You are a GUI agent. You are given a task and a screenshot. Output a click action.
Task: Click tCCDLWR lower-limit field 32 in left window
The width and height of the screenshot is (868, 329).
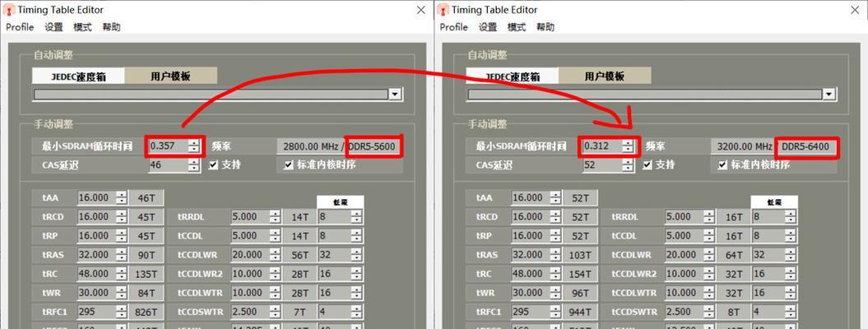coord(335,255)
